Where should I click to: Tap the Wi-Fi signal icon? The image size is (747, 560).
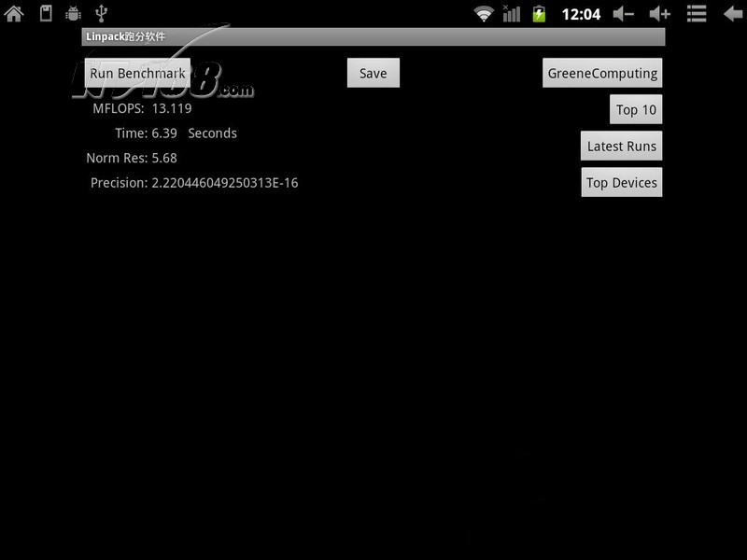[483, 13]
